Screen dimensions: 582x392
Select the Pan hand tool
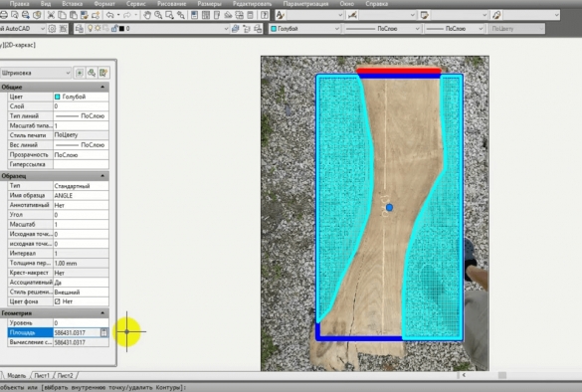(x=147, y=15)
